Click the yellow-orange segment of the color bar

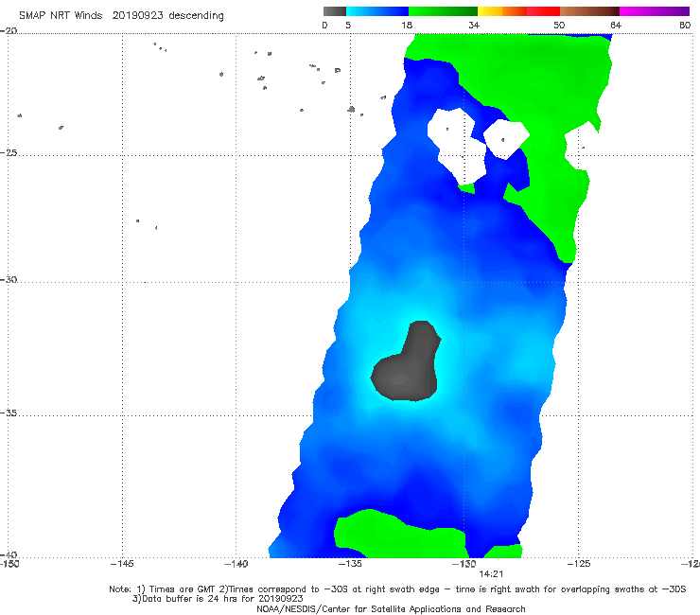502,11
